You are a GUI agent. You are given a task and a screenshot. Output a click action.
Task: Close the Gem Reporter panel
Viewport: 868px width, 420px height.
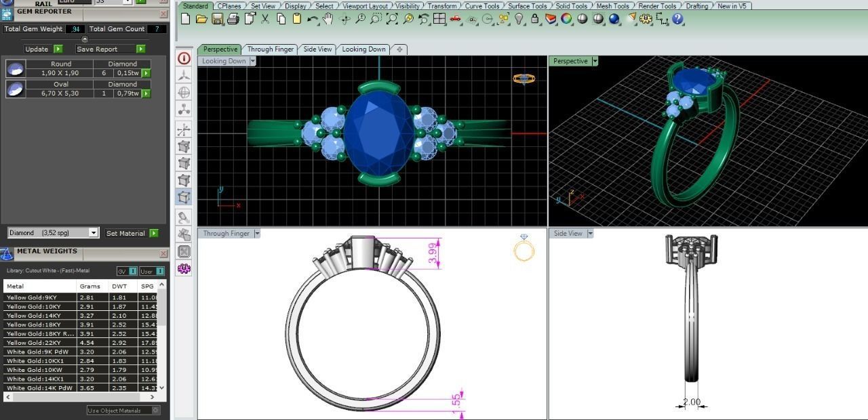163,14
